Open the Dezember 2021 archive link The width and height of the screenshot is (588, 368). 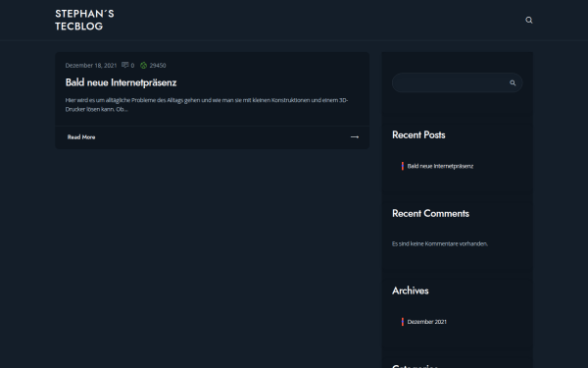coord(426,322)
